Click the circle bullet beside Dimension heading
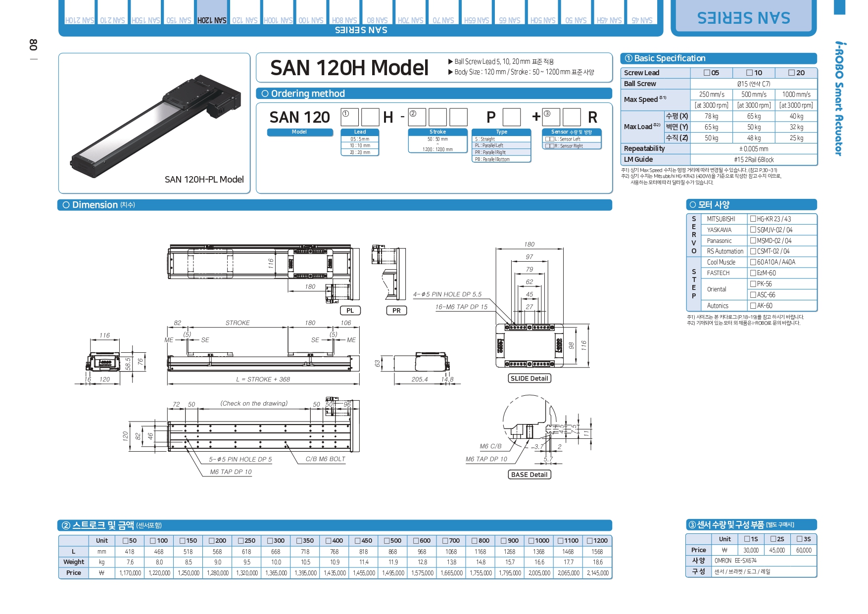Screen dimensions: 868x614 66,205
